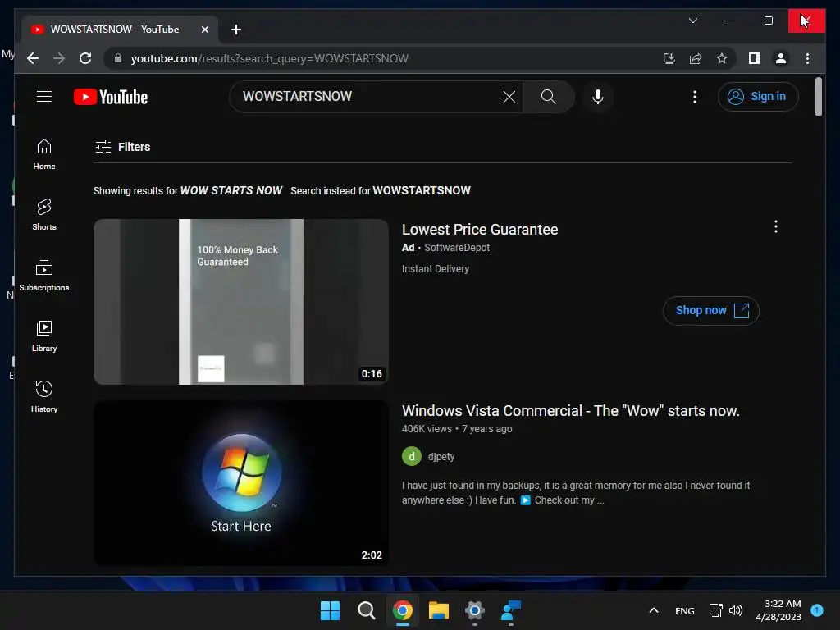Open the Filters options
840x630 pixels.
(x=123, y=147)
